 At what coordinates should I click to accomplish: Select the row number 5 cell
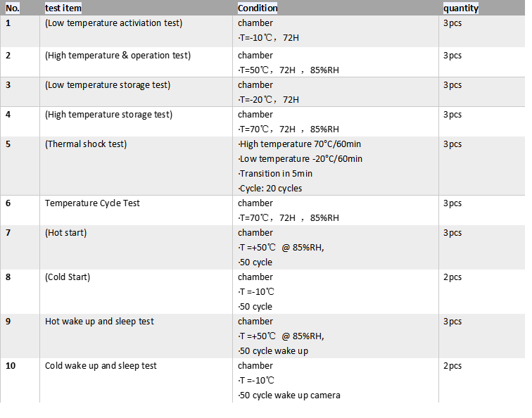coord(8,144)
